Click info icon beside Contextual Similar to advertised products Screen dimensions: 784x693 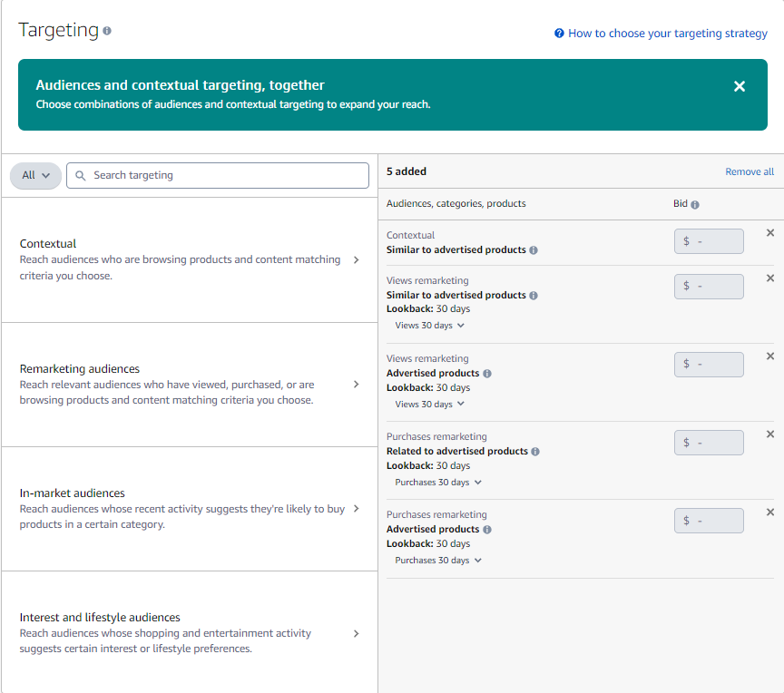(534, 250)
